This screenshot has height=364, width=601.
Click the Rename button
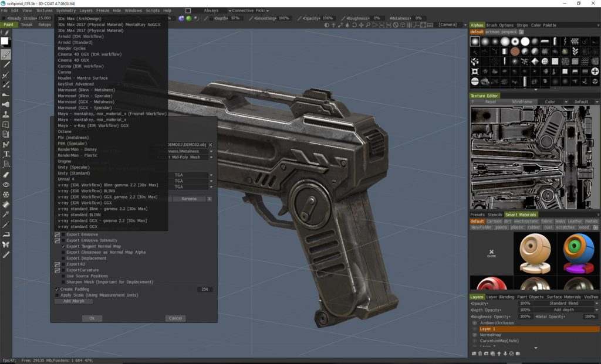tap(189, 199)
